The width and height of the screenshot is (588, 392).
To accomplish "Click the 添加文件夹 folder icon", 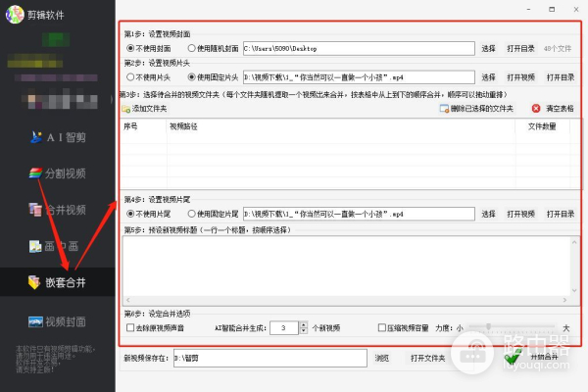I will coord(125,109).
